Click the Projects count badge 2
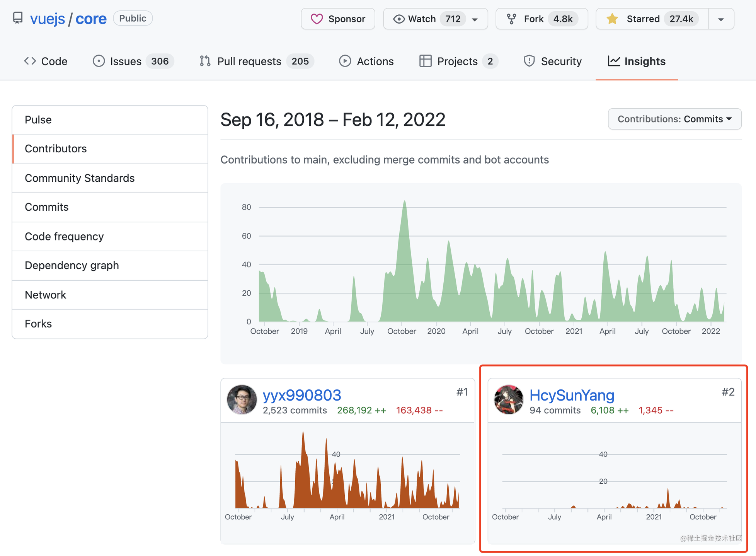 pyautogui.click(x=490, y=61)
